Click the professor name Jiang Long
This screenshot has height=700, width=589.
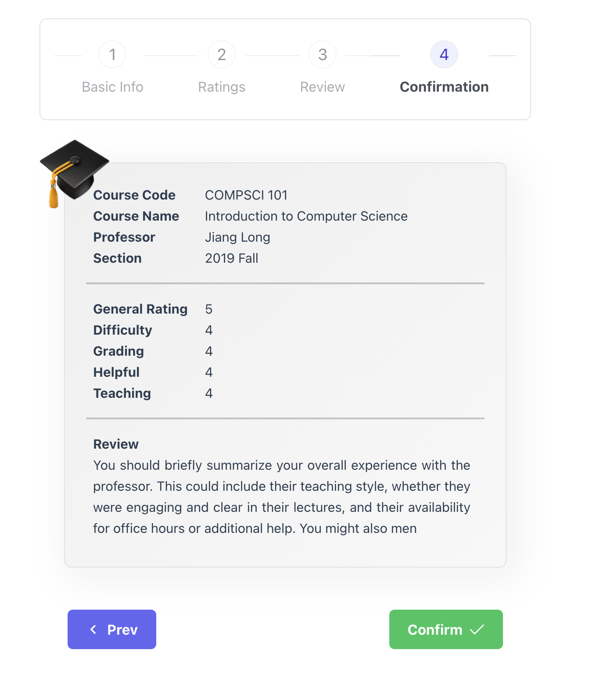point(237,237)
